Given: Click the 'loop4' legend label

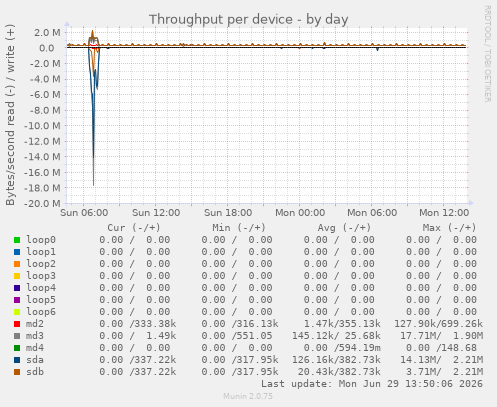Looking at the screenshot, I should coord(41,288).
